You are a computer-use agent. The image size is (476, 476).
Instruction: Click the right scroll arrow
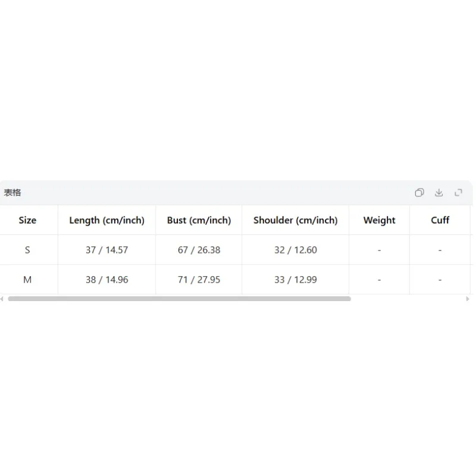click(468, 299)
